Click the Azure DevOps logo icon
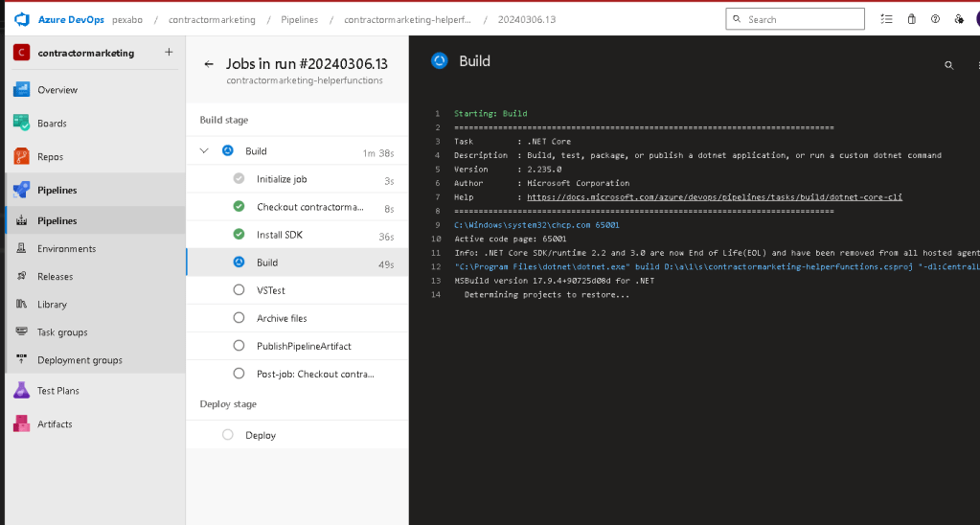 (x=22, y=19)
